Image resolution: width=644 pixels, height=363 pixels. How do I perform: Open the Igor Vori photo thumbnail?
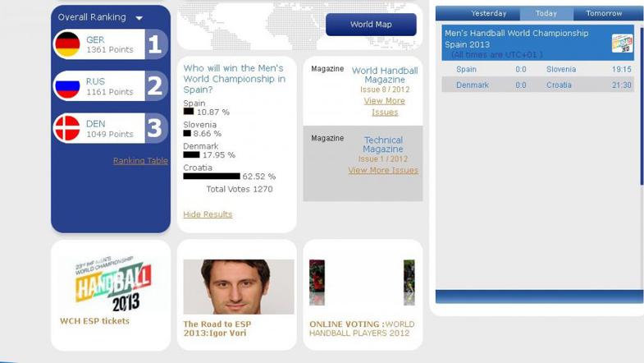click(x=239, y=287)
